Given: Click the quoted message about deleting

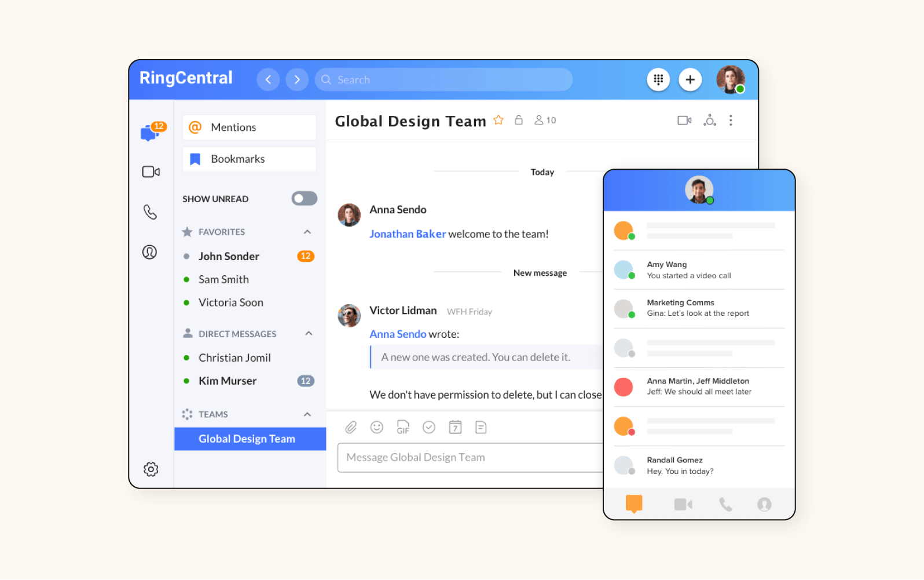Looking at the screenshot, I should click(486, 357).
